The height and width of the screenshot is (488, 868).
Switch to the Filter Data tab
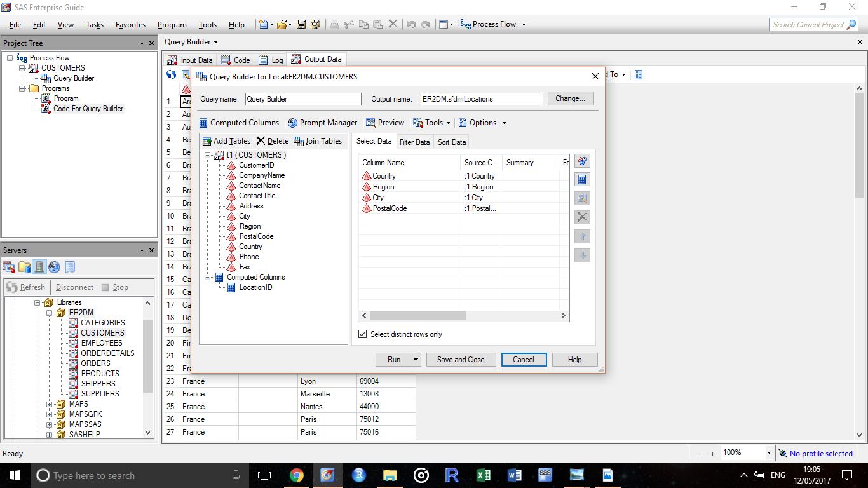(414, 142)
